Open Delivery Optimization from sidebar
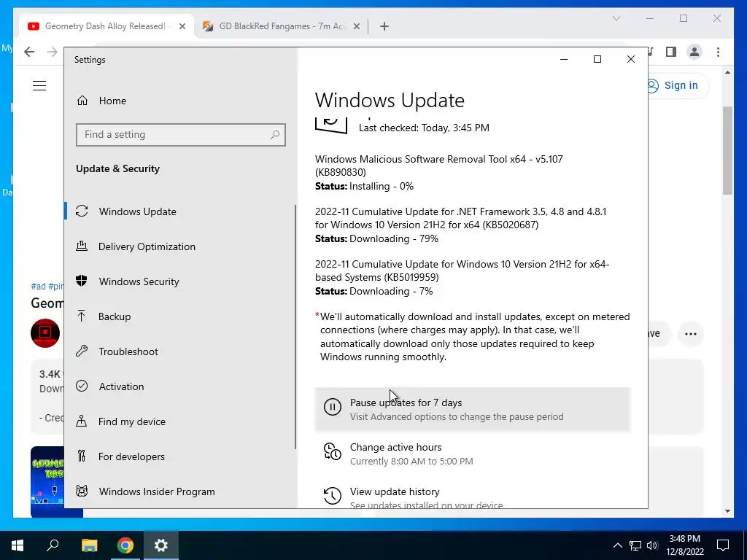Screen dimensions: 747x560 (147, 246)
